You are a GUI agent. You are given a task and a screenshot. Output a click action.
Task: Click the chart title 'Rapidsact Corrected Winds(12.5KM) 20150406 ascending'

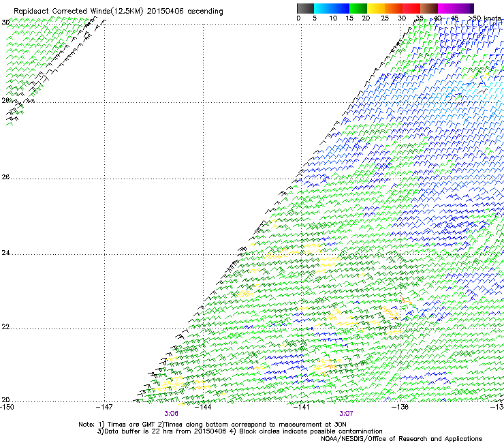pos(119,12)
